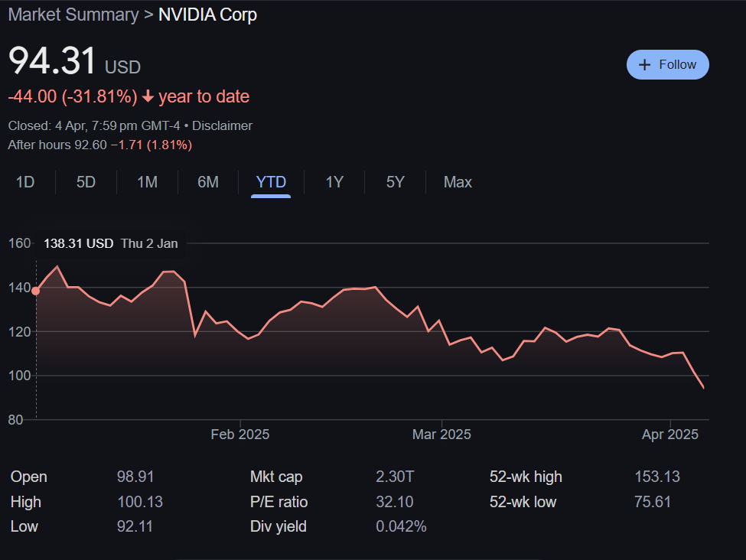The height and width of the screenshot is (560, 746).
Task: Click the 52-wk high label
Action: 526,477
